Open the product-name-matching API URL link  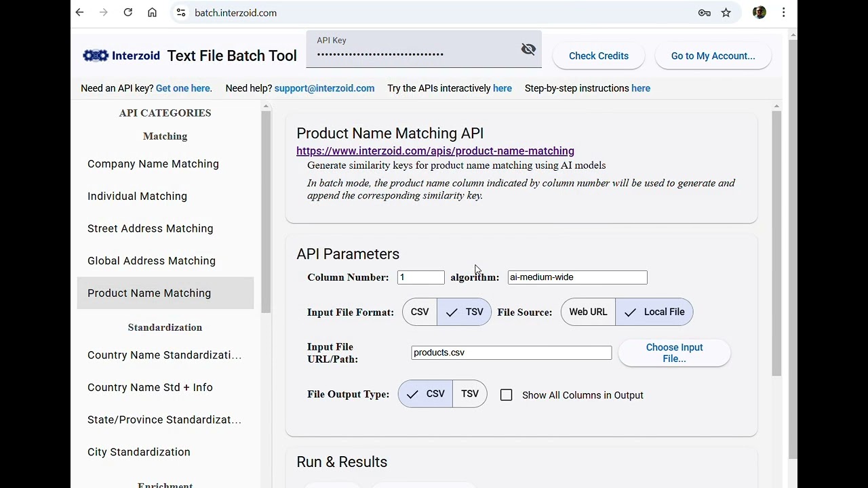tap(435, 151)
